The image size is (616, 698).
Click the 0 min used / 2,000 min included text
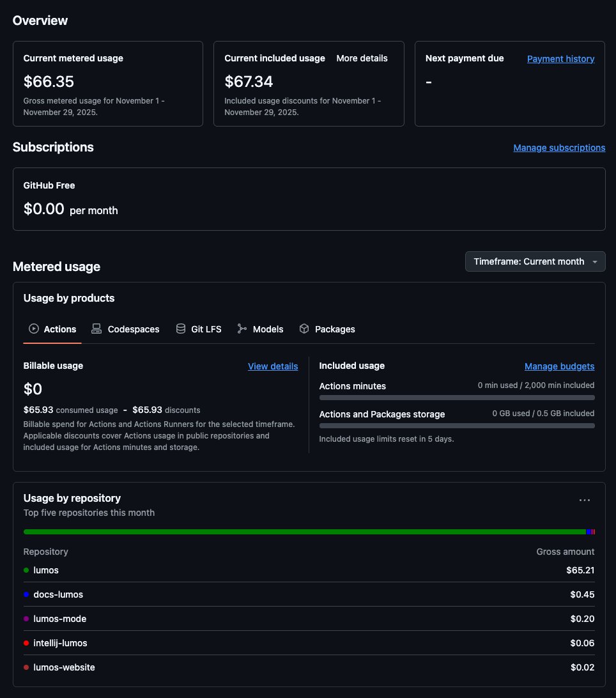point(536,385)
